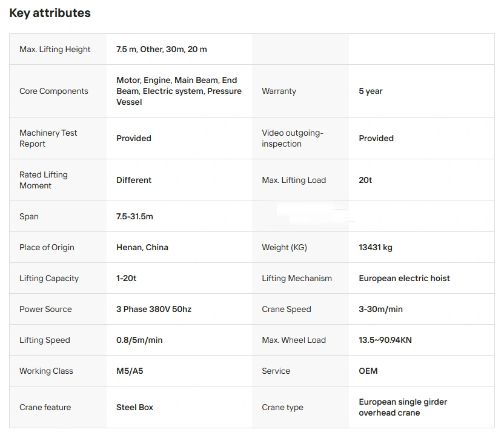The image size is (504, 438).
Task: Select the 0.8/5m/min lifting speed value
Action: coord(139,340)
